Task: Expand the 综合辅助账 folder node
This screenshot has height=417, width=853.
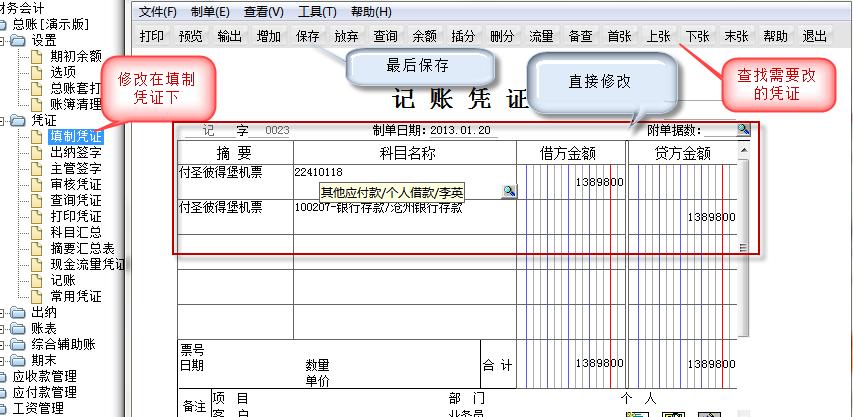Action: (3, 345)
